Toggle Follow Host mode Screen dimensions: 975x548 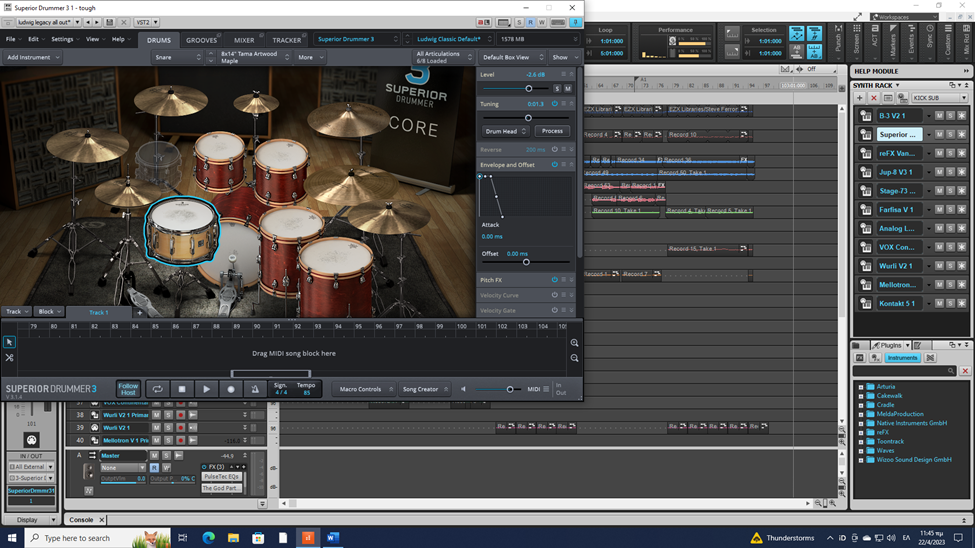pos(128,389)
